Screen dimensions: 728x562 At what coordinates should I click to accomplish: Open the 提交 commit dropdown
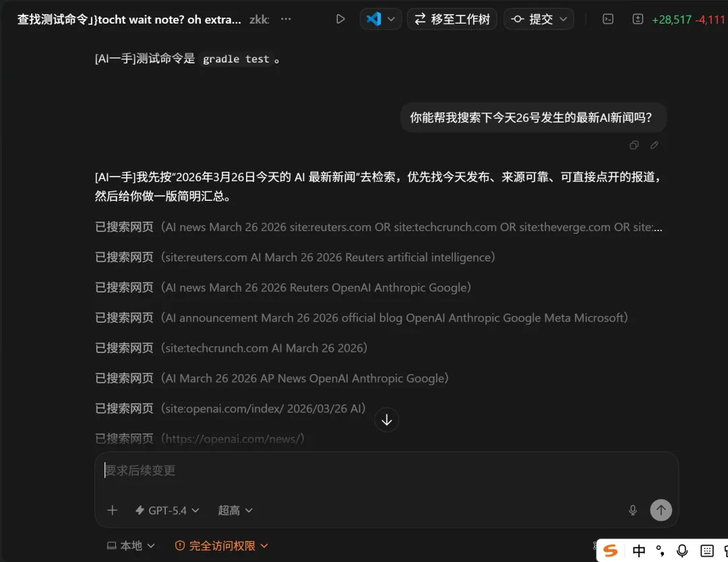pyautogui.click(x=539, y=19)
